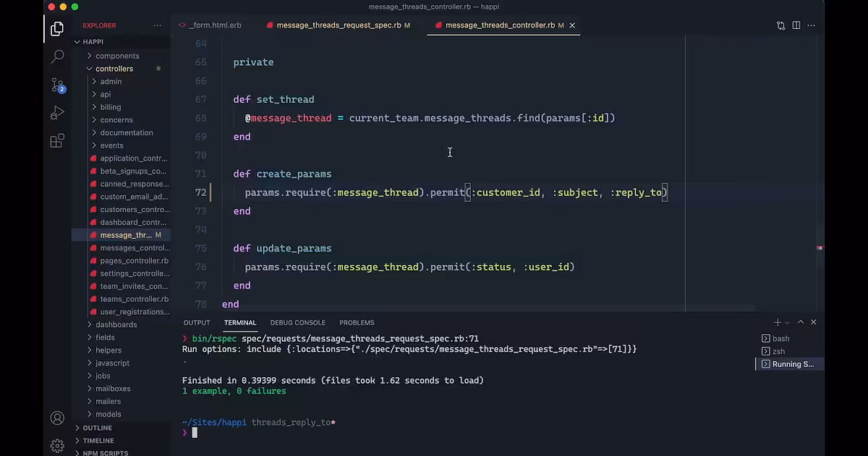Open the OUTPUT panel tab
Viewport: 868px width, 456px height.
click(x=197, y=323)
